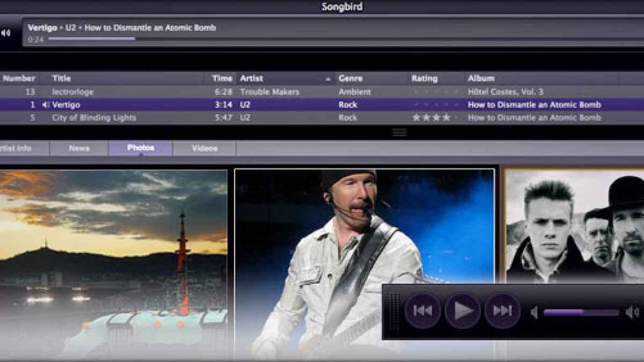Image resolution: width=644 pixels, height=362 pixels.
Task: Open the black-and-white band photo
Action: pyautogui.click(x=575, y=226)
